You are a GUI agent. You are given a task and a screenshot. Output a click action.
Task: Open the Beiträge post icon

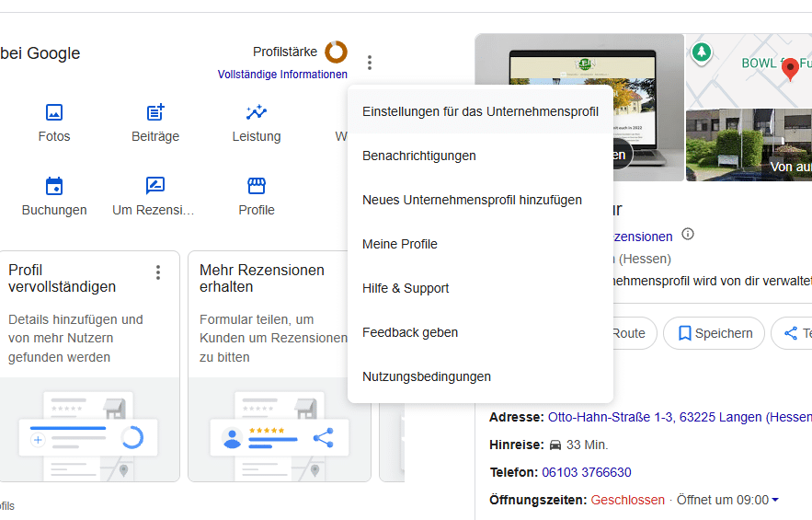(x=155, y=112)
